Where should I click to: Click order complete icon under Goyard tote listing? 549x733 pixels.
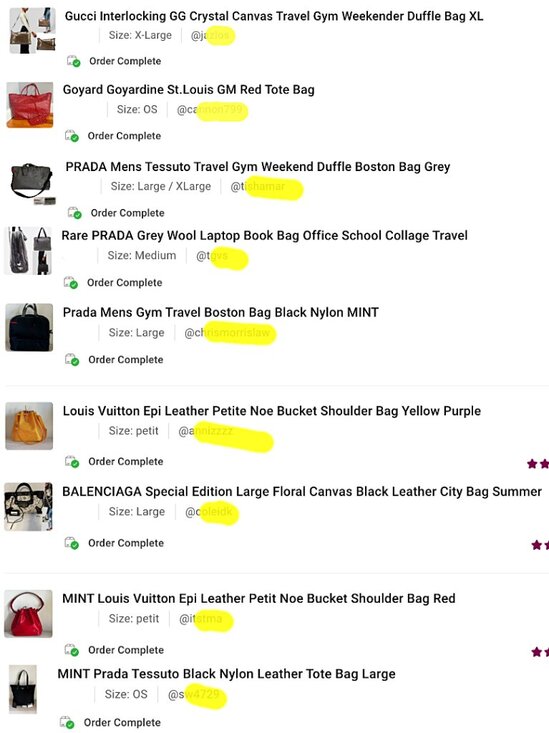(x=72, y=136)
